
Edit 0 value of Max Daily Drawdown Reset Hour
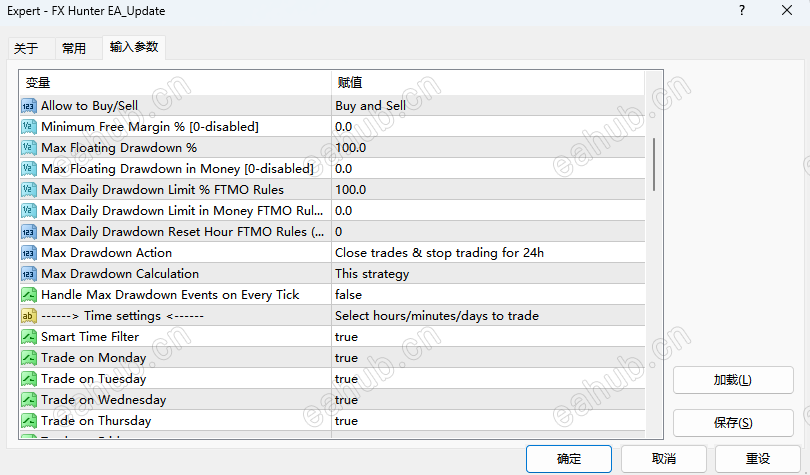(338, 232)
